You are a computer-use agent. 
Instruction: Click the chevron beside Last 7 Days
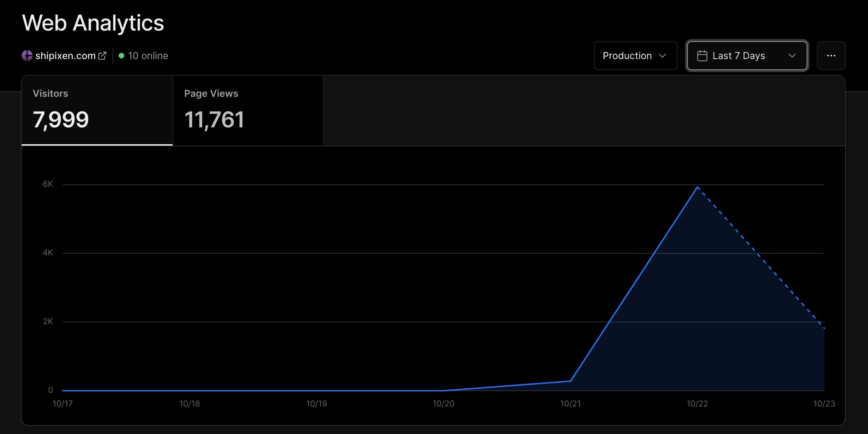(792, 56)
